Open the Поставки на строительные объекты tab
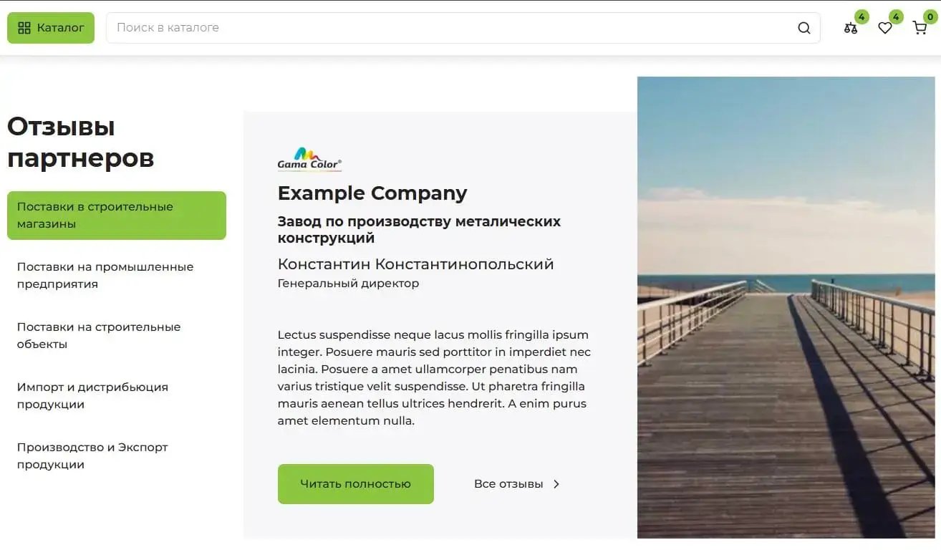 click(x=99, y=336)
